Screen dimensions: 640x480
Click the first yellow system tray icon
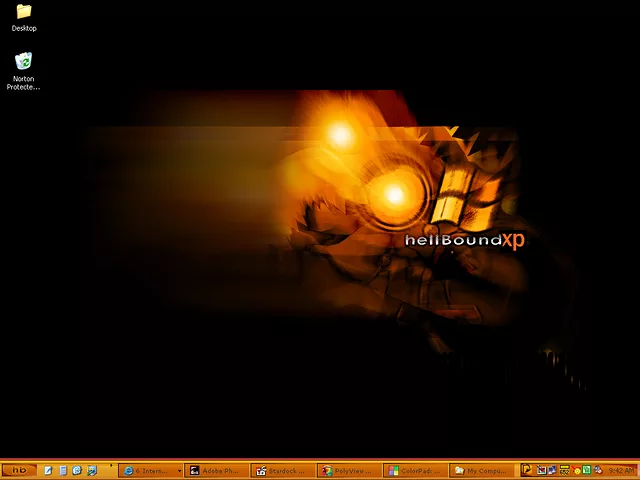[528, 470]
